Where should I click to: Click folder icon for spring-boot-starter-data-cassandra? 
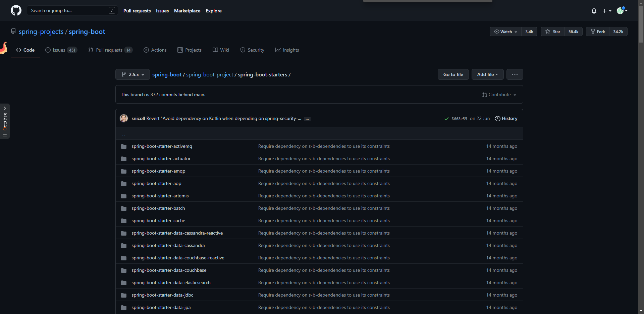tap(124, 246)
